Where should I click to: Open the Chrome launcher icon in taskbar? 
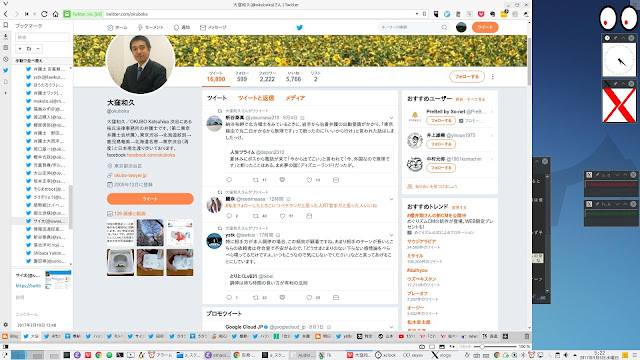click(x=98, y=355)
